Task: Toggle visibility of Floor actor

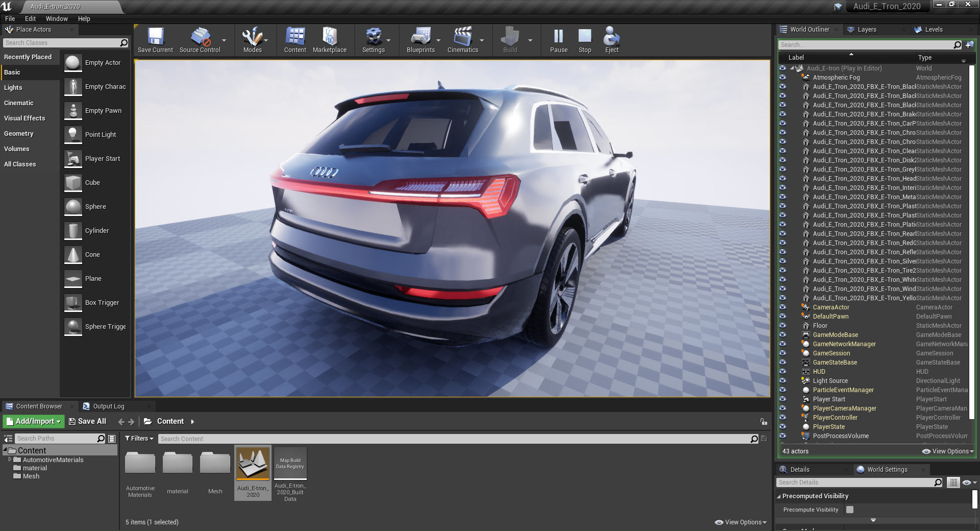Action: pyautogui.click(x=782, y=326)
